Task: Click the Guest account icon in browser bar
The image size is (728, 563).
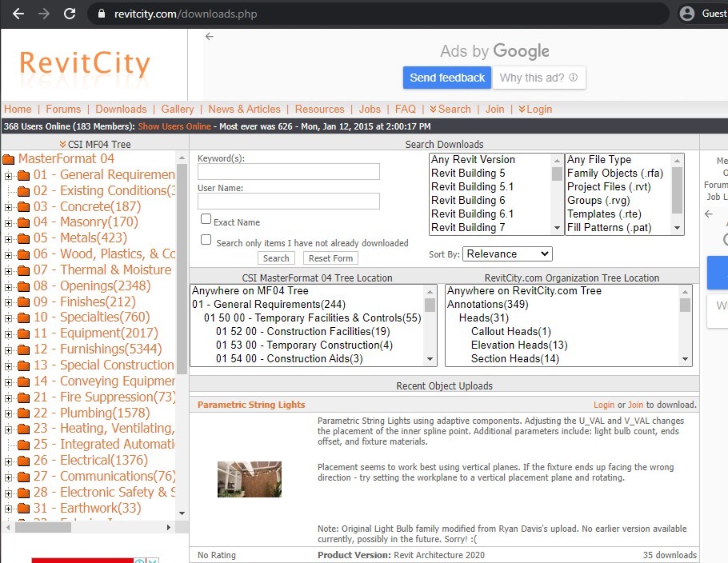Action: (x=690, y=13)
